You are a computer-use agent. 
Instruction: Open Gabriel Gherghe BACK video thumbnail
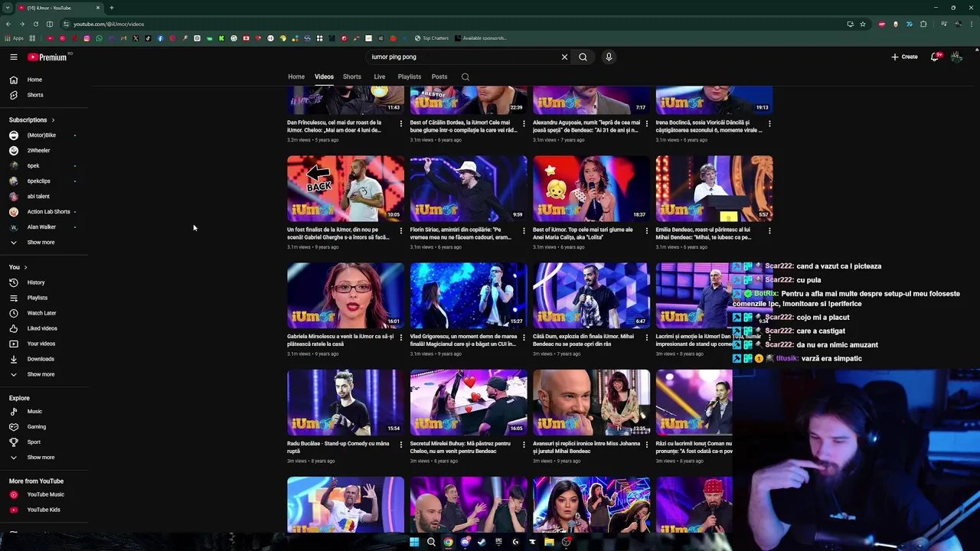(345, 188)
